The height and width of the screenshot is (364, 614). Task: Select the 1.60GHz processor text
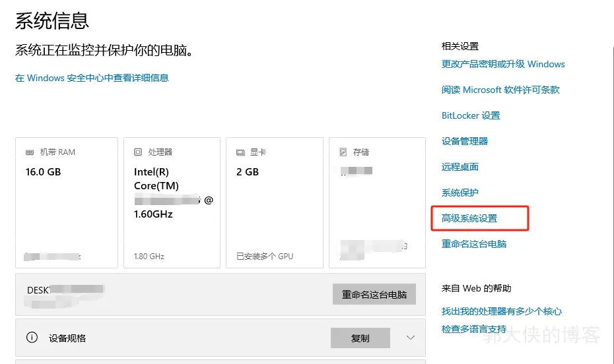click(x=153, y=214)
